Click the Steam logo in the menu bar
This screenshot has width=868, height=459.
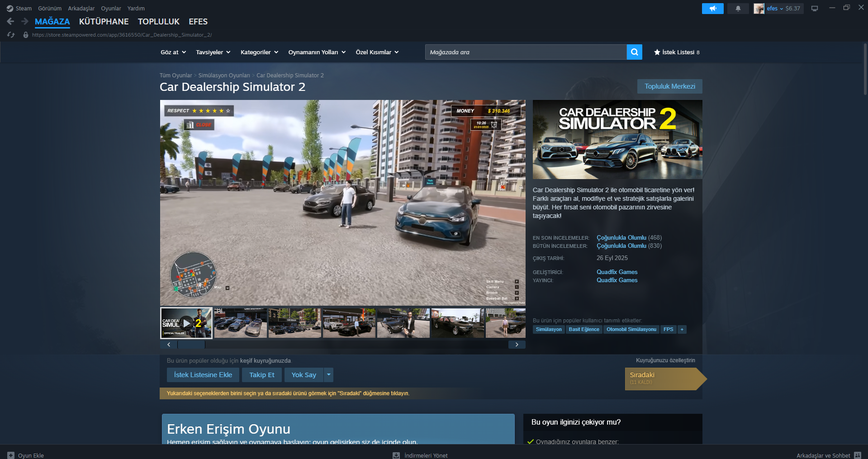pyautogui.click(x=10, y=9)
